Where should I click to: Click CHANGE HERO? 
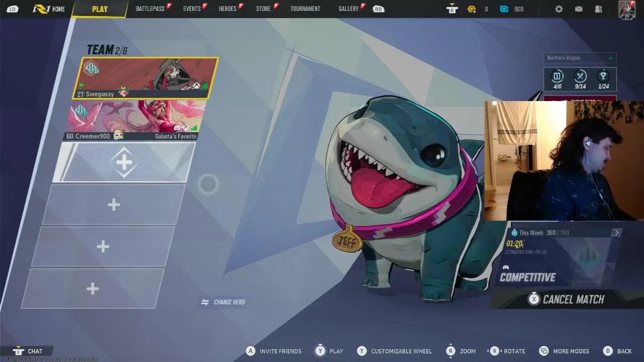(224, 302)
